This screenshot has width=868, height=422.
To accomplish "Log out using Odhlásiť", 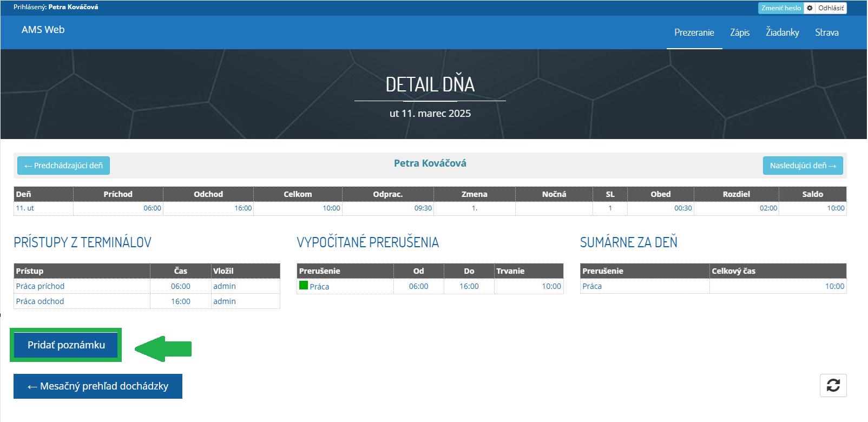I will [831, 8].
